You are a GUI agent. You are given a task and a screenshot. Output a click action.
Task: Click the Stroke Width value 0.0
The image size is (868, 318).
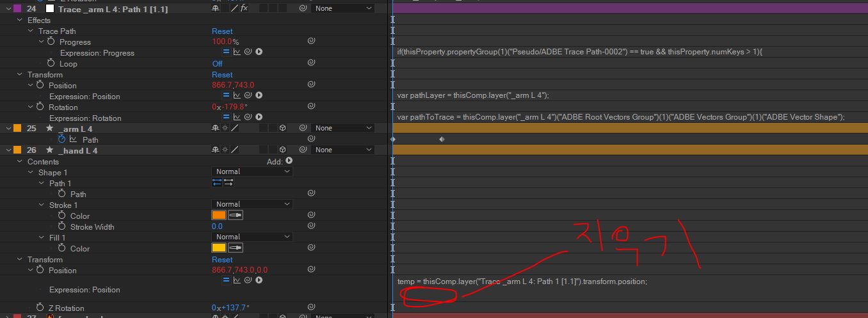point(218,227)
